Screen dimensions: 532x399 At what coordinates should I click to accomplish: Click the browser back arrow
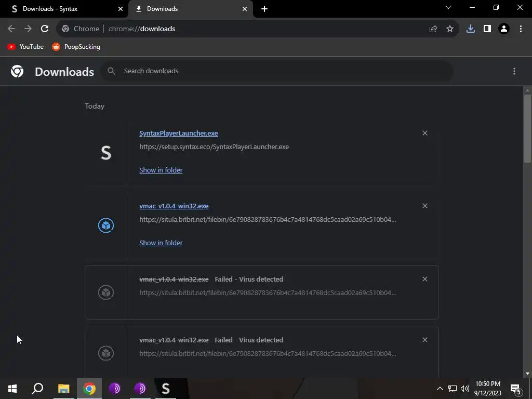pyautogui.click(x=11, y=29)
